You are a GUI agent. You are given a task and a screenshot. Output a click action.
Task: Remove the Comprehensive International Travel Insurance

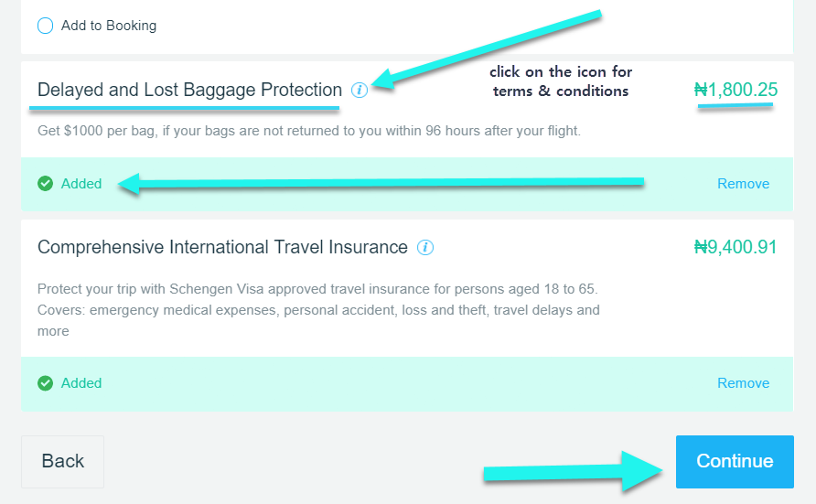pos(743,383)
